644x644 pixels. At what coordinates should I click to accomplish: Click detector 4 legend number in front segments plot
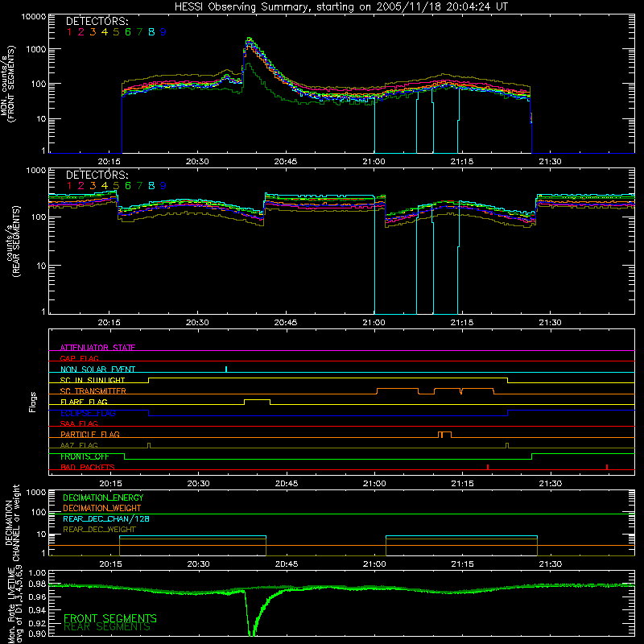point(105,31)
